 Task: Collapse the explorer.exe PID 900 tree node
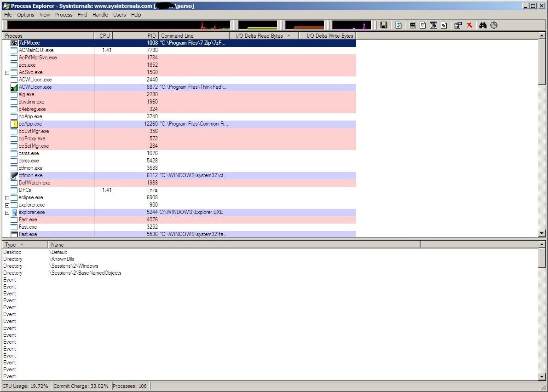7,205
